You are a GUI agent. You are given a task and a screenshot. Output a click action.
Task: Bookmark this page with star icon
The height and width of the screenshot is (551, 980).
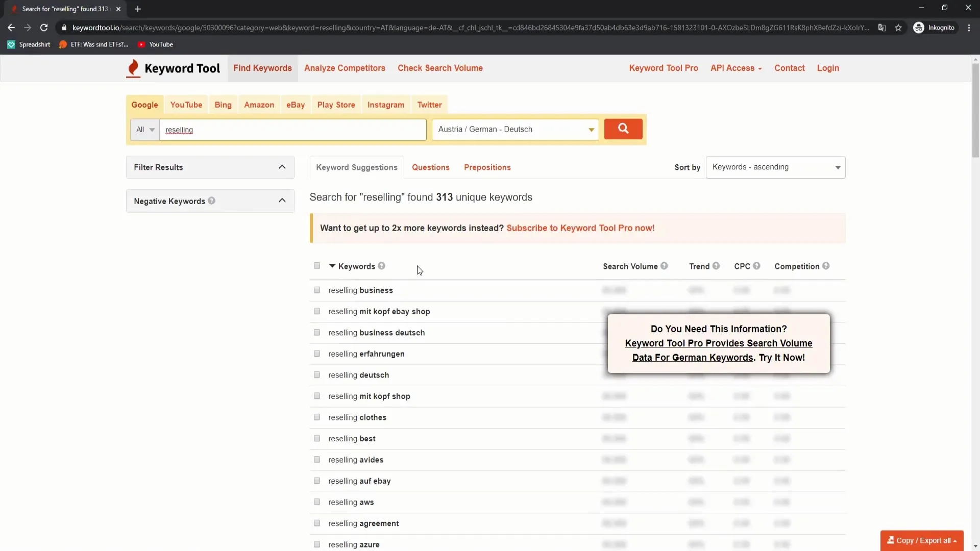click(898, 28)
